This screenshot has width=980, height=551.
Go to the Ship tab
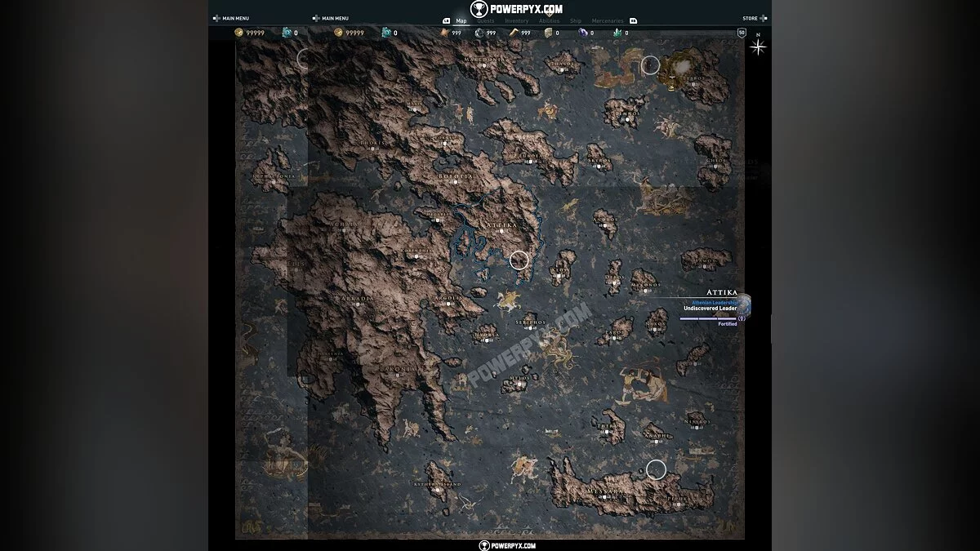point(576,20)
